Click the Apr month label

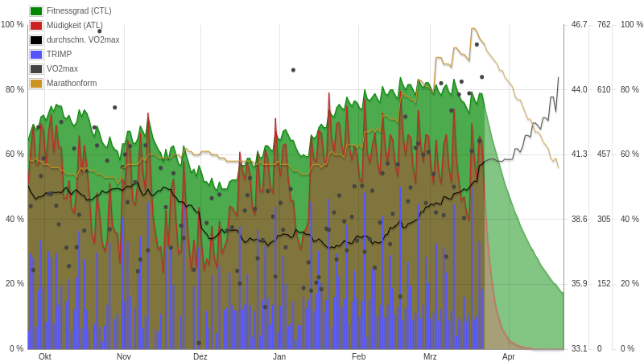509,356
